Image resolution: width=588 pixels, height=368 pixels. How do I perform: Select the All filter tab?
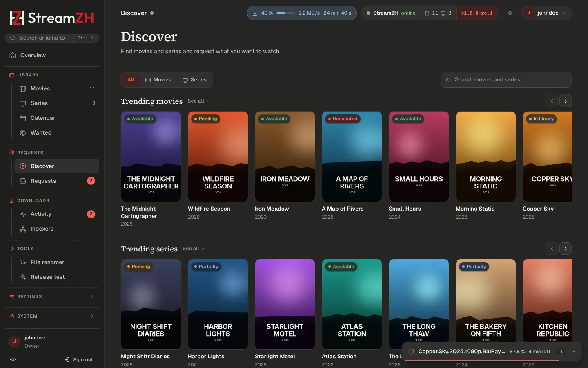click(131, 80)
